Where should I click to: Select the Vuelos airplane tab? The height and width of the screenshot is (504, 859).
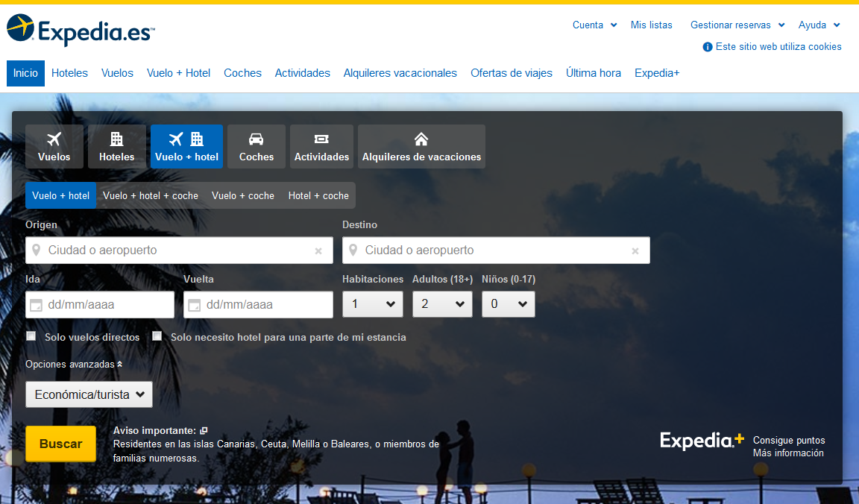54,146
